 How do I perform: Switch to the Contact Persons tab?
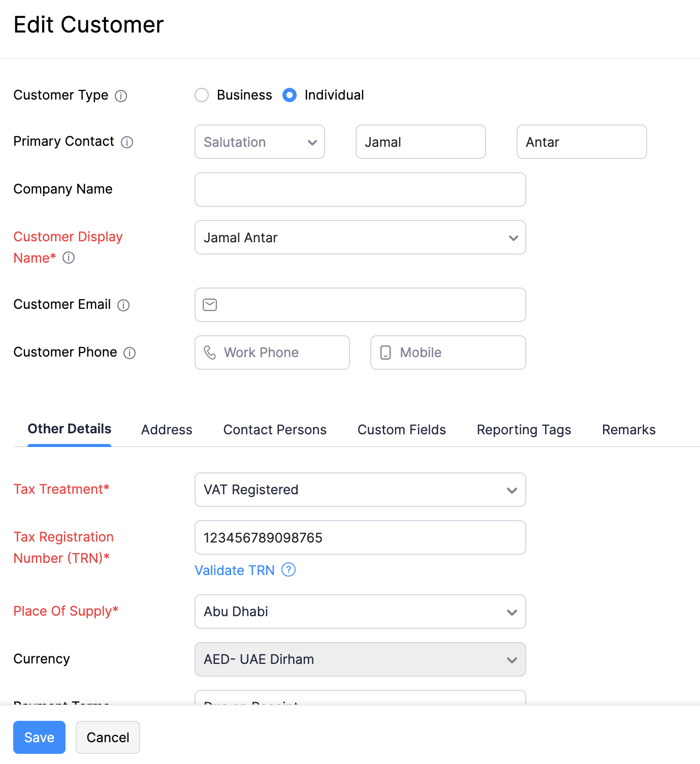(274, 430)
